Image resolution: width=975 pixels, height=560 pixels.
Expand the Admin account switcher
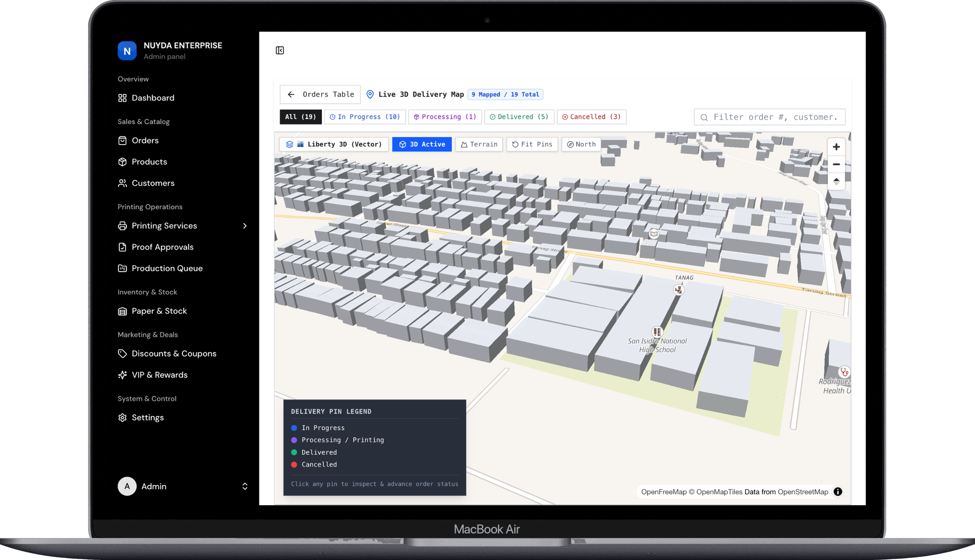coord(245,486)
